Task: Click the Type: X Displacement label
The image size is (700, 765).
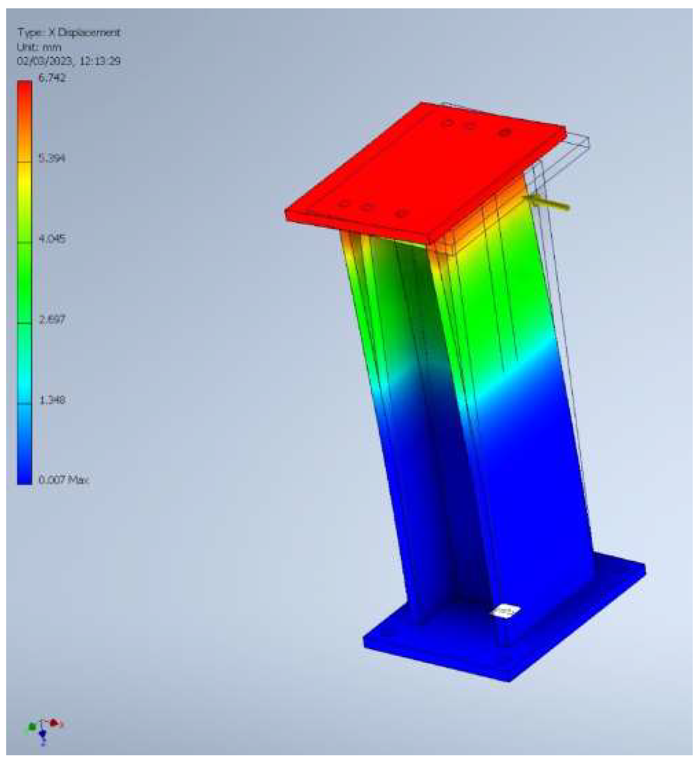Action: 69,33
